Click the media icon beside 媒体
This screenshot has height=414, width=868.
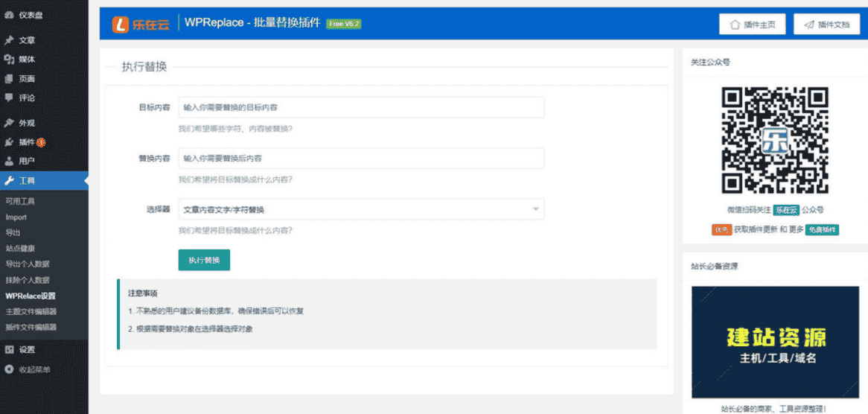click(9, 60)
